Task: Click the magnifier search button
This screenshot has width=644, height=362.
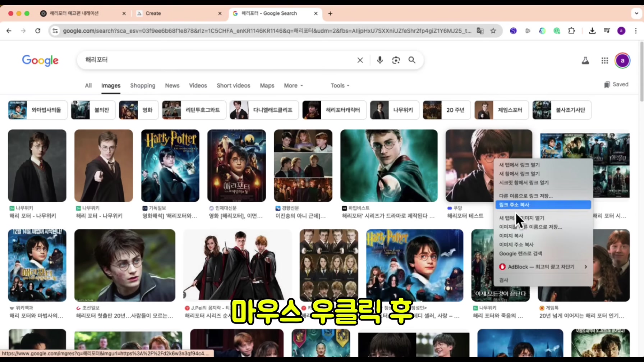Action: pos(412,60)
